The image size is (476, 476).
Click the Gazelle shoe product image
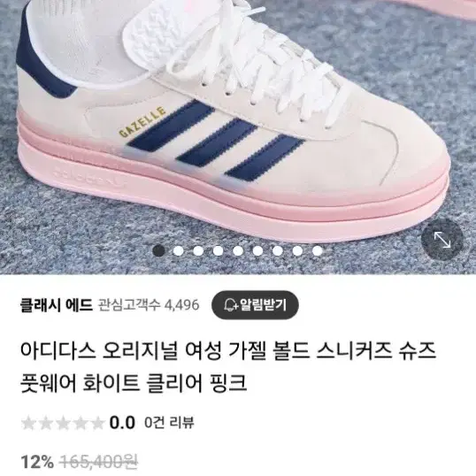coord(238,136)
